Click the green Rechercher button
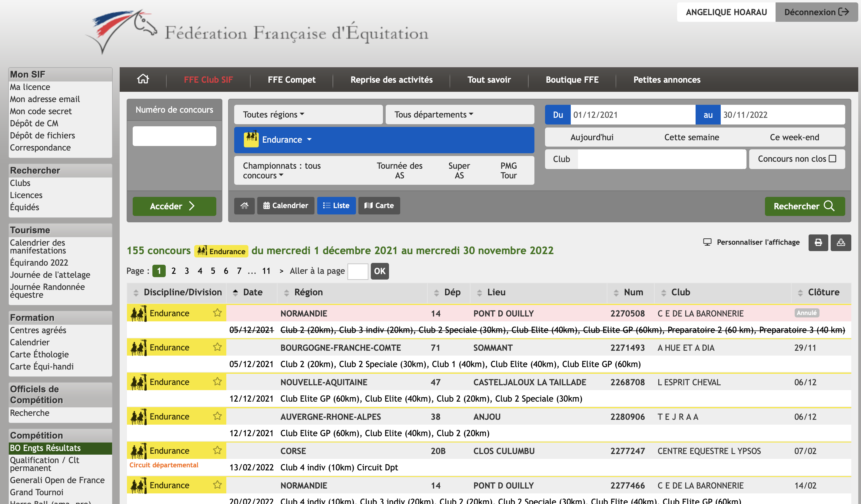This screenshot has width=861, height=504. (x=805, y=206)
